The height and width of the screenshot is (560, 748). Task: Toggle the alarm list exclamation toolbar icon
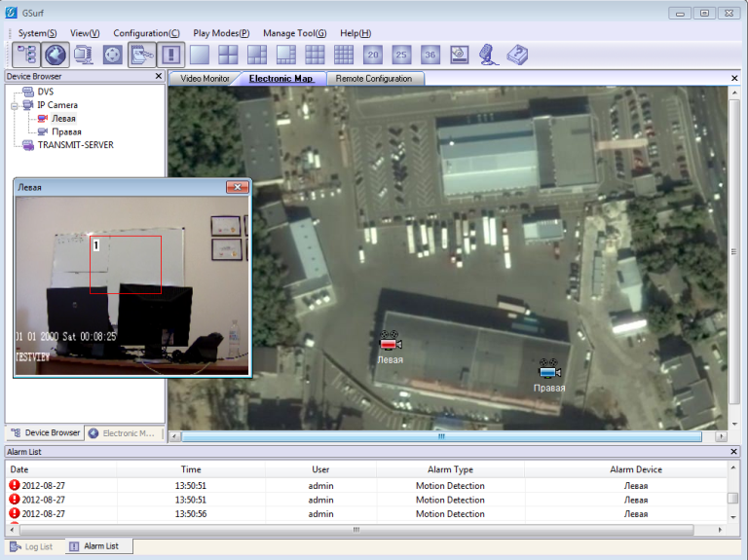[x=170, y=55]
